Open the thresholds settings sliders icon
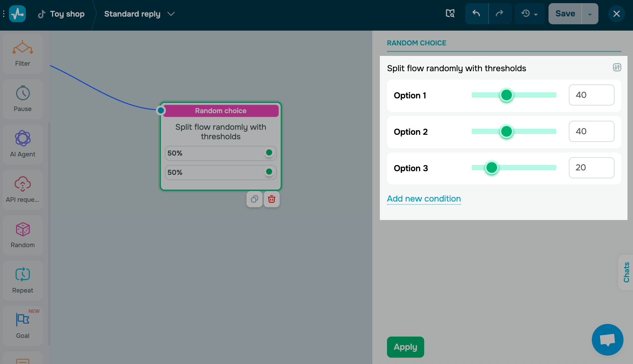The image size is (633, 364). (x=617, y=68)
